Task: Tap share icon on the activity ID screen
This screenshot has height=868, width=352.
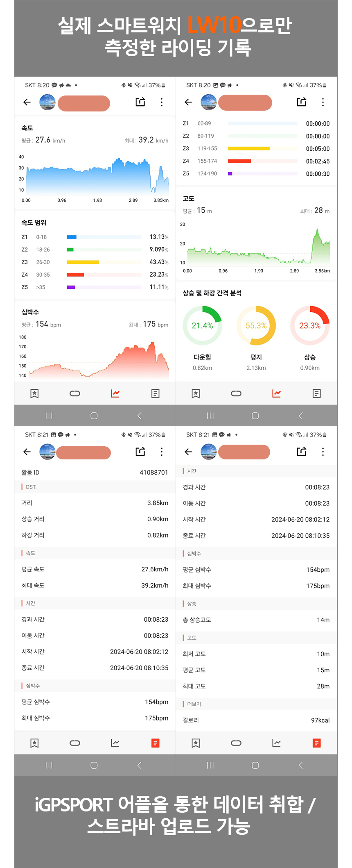Action: click(140, 452)
